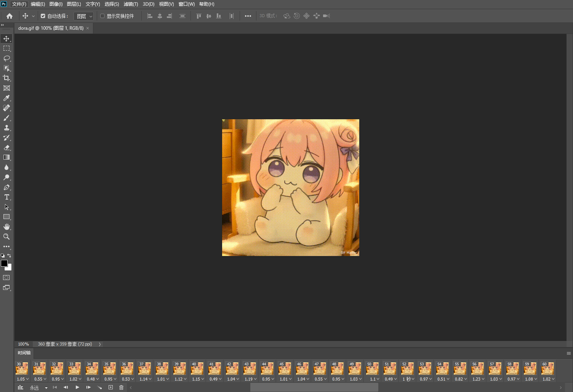Viewport: 573px width, 392px height.
Task: Duplicate selected frame plus button
Action: 110,387
